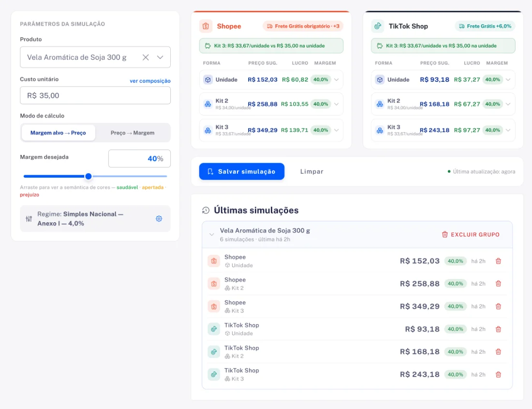Click the box icon in Shopee Unidade row
Image resolution: width=532 pixels, height=409 pixels.
tap(208, 80)
